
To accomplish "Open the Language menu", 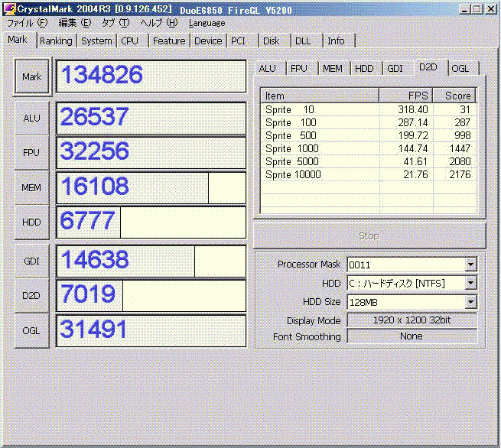I will (x=207, y=23).
